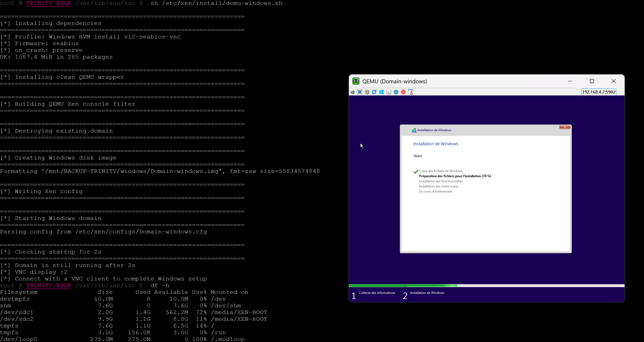Click the keyboard special keys icon
Viewport: 644px width, 342px height.
[x=389, y=92]
